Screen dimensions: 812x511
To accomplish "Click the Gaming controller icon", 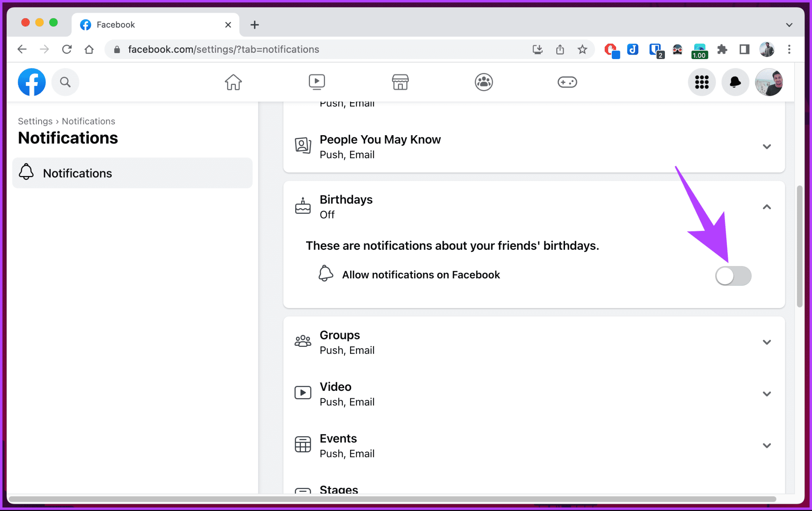I will pos(567,82).
